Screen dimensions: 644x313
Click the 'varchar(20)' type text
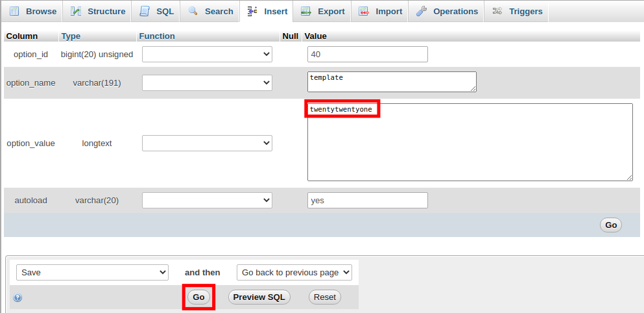point(97,201)
